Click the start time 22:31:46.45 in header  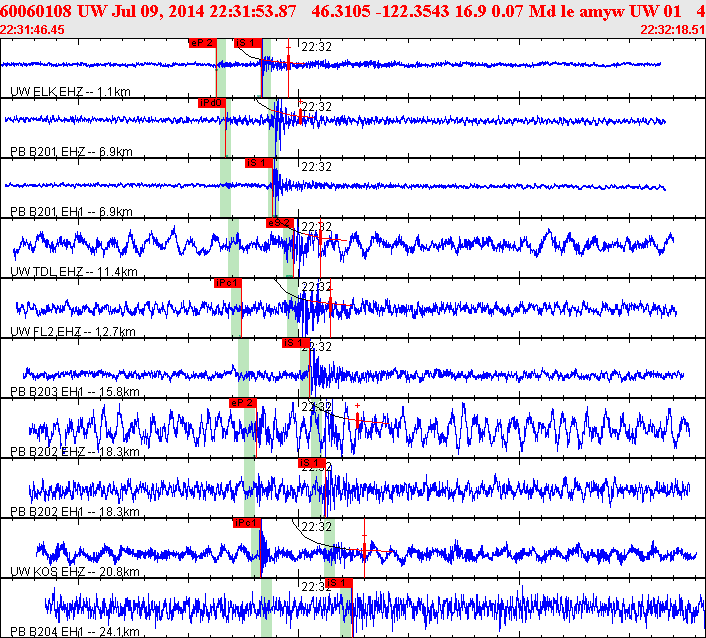coord(32,30)
